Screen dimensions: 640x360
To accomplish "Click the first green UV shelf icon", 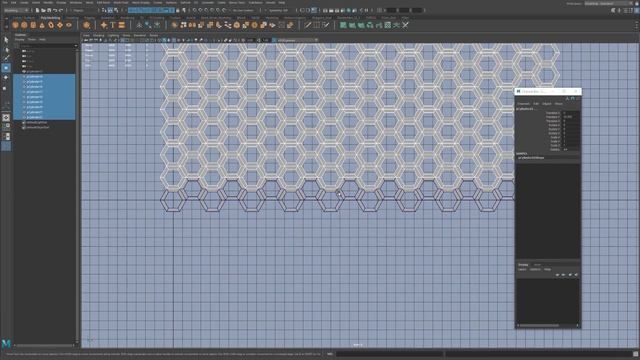I will [343, 25].
